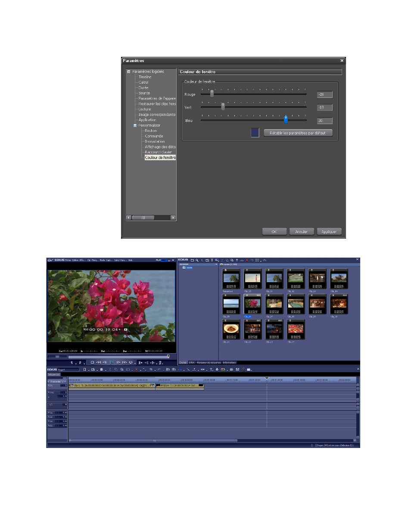Select the Raccourci clavier item
The image size is (411, 532).
coord(158,152)
